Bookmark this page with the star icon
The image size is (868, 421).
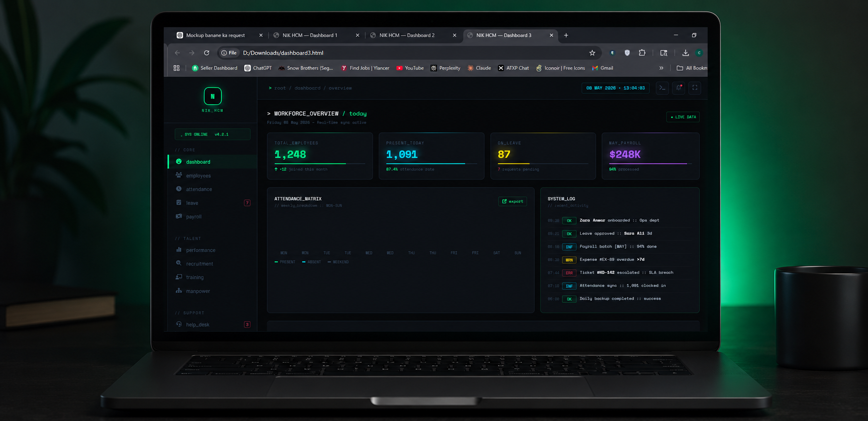pos(592,53)
